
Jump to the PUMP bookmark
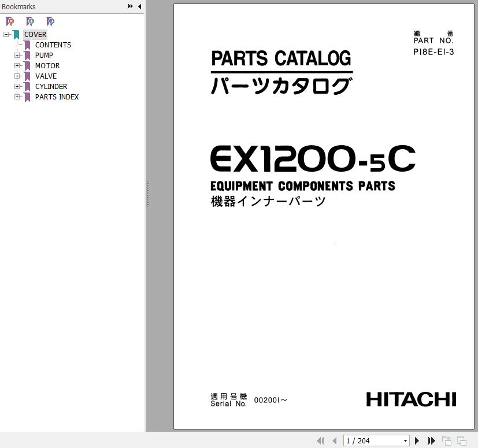coord(44,55)
